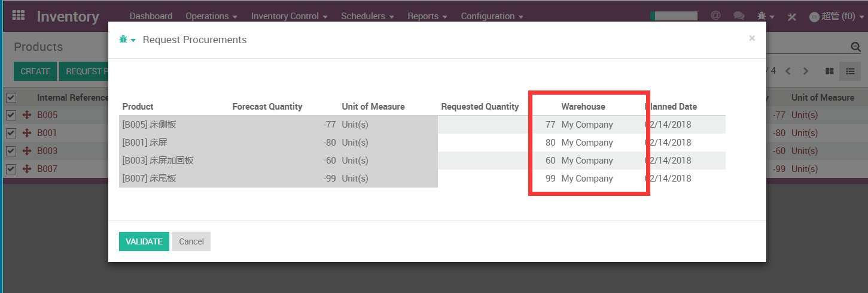Expand the Operations menu
The height and width of the screenshot is (293, 868).
pyautogui.click(x=211, y=16)
